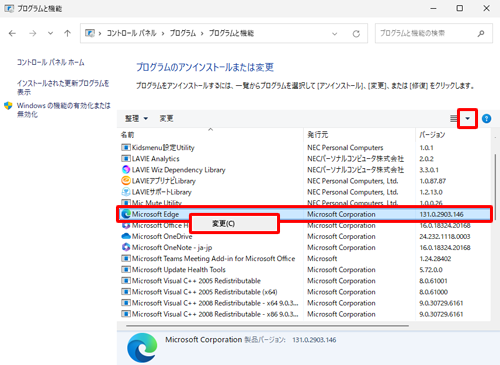Select Microsoft Teams Meeting Add-in for Microsoft Office
The width and height of the screenshot is (500, 365).
[213, 258]
